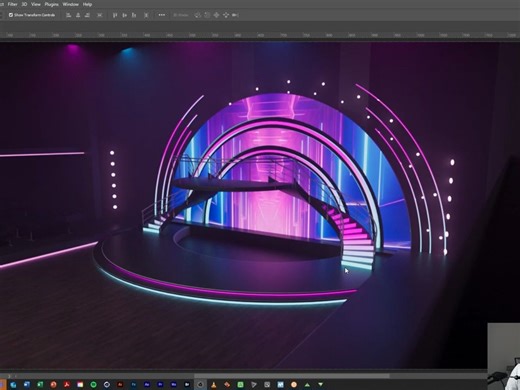
Task: Open Adobe Acrobat from the taskbar
Action: [67, 385]
